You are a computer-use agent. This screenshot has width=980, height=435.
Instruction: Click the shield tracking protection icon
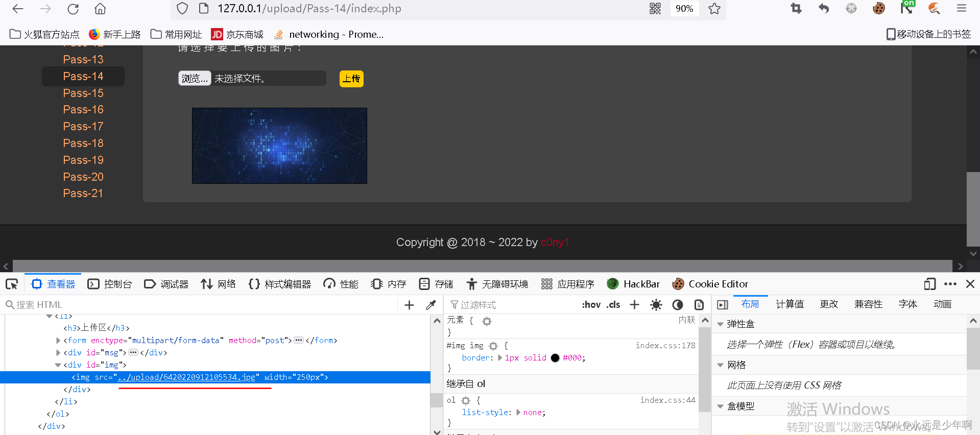(182, 9)
